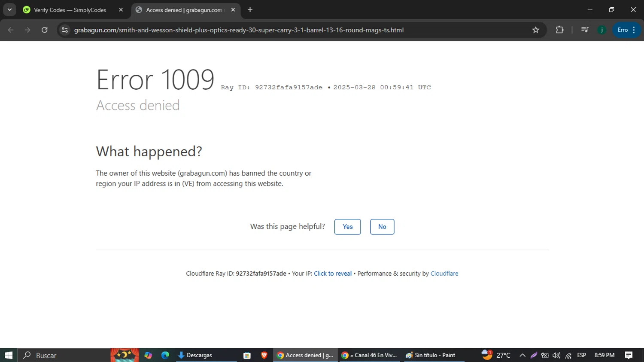Go back to the previous page
The image size is (644, 362).
tap(11, 30)
